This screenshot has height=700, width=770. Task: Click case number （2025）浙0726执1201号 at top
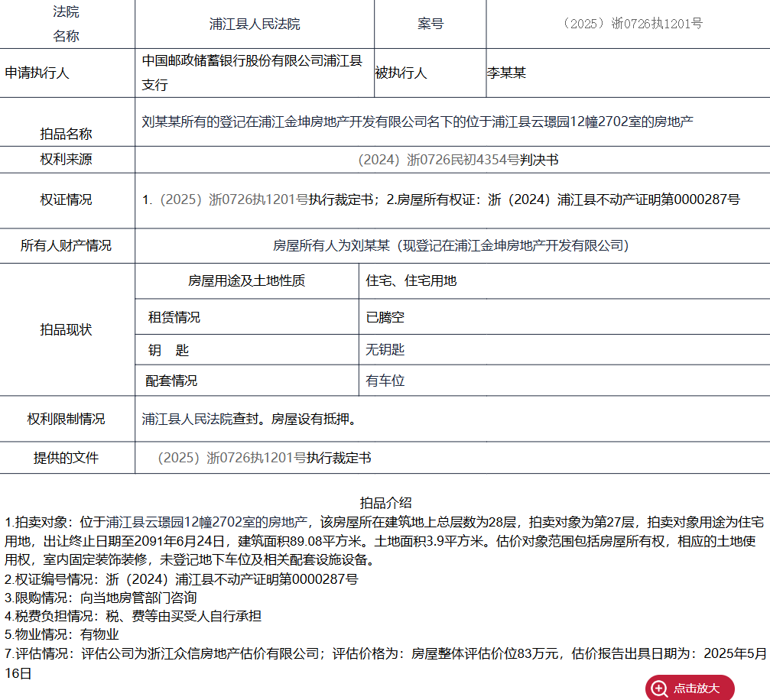tap(631, 23)
